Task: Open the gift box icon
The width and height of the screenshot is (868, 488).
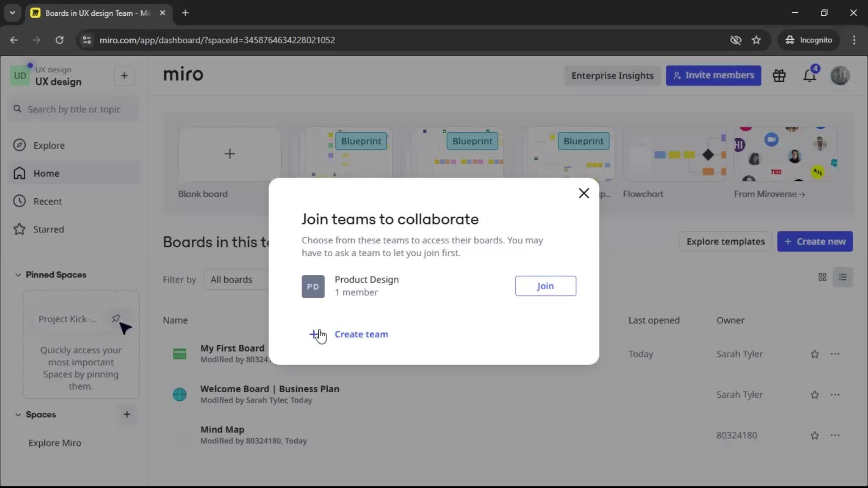Action: [779, 76]
